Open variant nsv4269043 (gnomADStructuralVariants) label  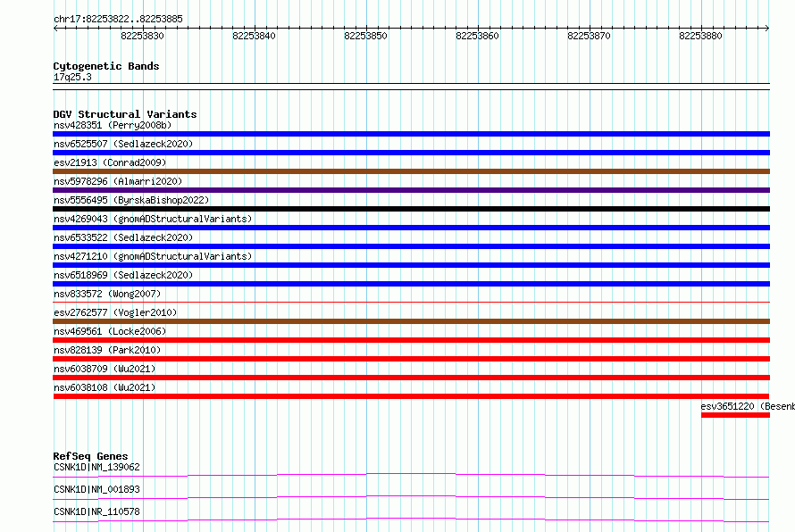coord(153,219)
